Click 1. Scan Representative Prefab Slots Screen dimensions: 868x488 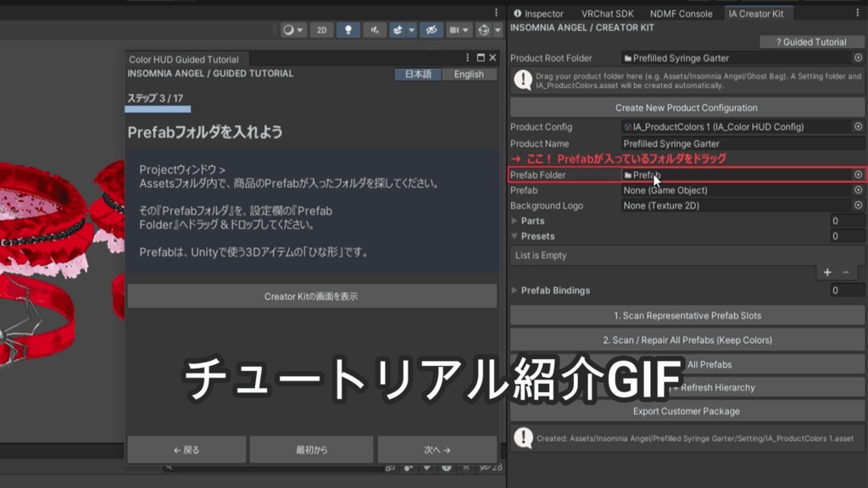[687, 316]
